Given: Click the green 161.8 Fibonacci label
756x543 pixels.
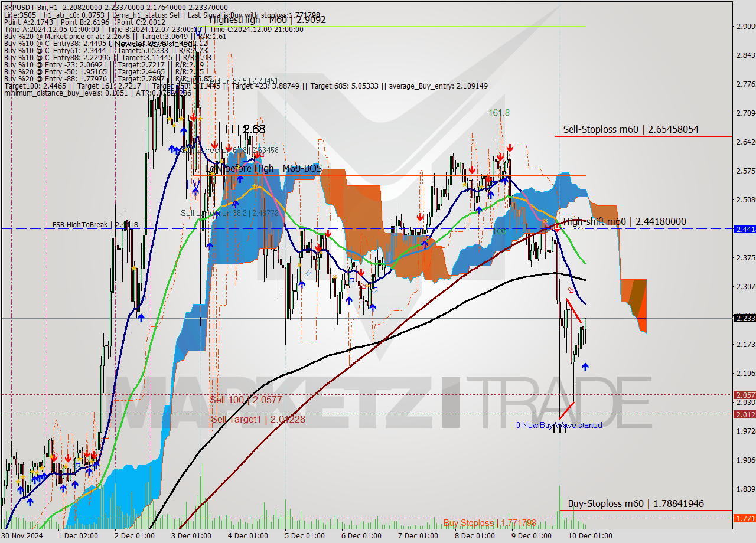Looking at the screenshot, I should pyautogui.click(x=498, y=112).
